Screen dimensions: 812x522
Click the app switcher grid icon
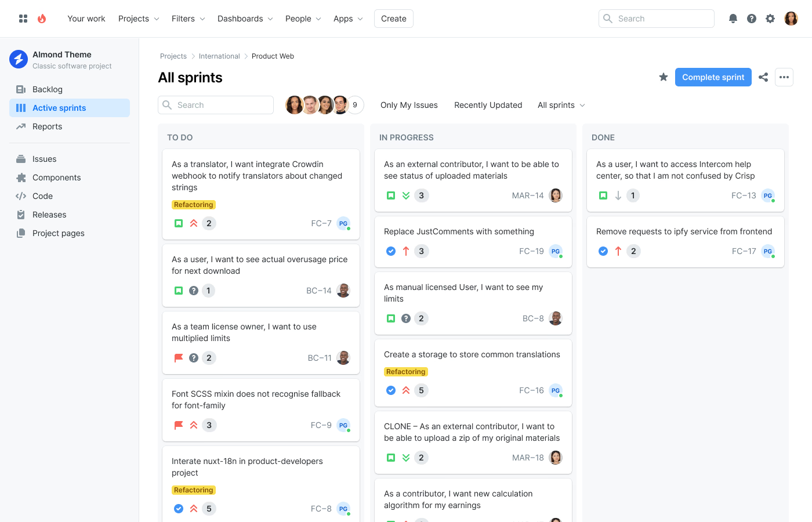coord(23,19)
